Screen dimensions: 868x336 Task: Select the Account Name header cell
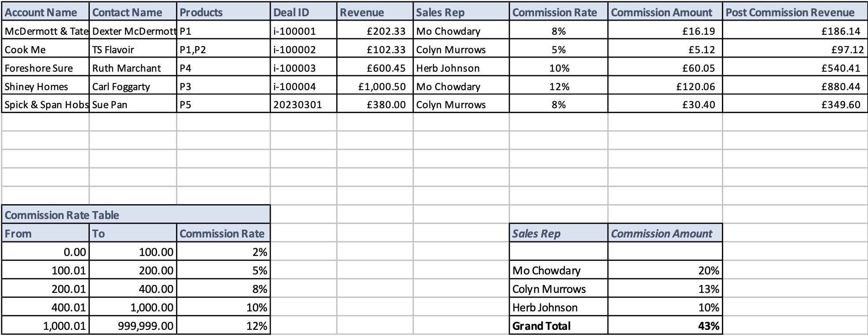pos(45,12)
